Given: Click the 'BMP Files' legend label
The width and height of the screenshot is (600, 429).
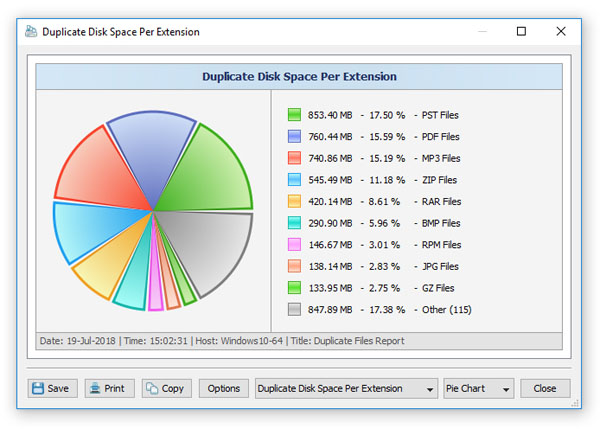Looking at the screenshot, I should point(441,223).
